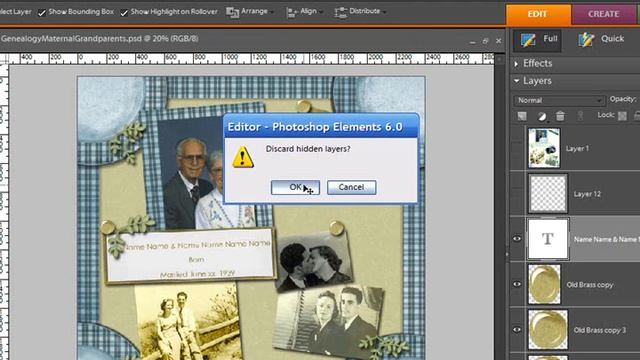Cancel the Discard hidden layers dialog
The height and width of the screenshot is (360, 640).
(x=351, y=187)
